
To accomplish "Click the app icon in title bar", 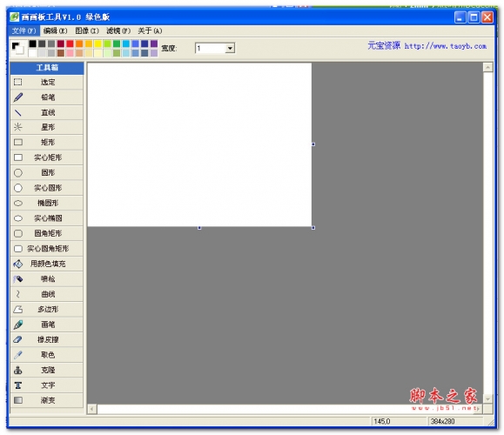I will [15, 17].
